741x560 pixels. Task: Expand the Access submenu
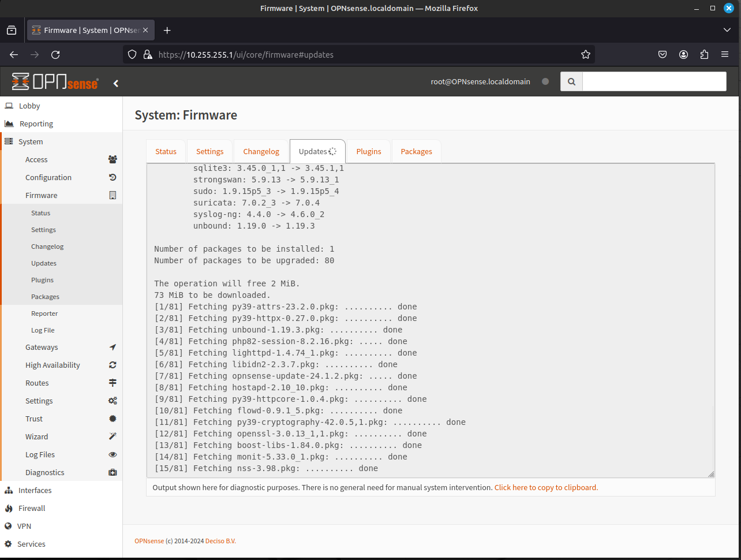(61, 159)
